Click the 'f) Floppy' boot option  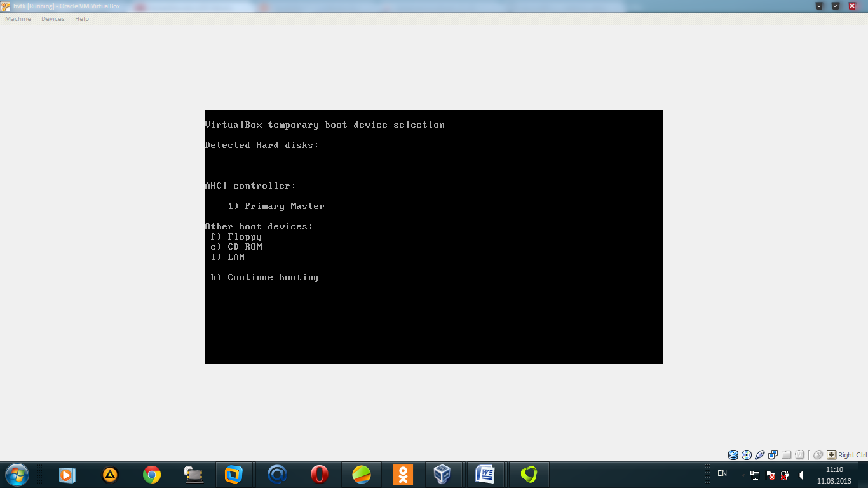(236, 236)
